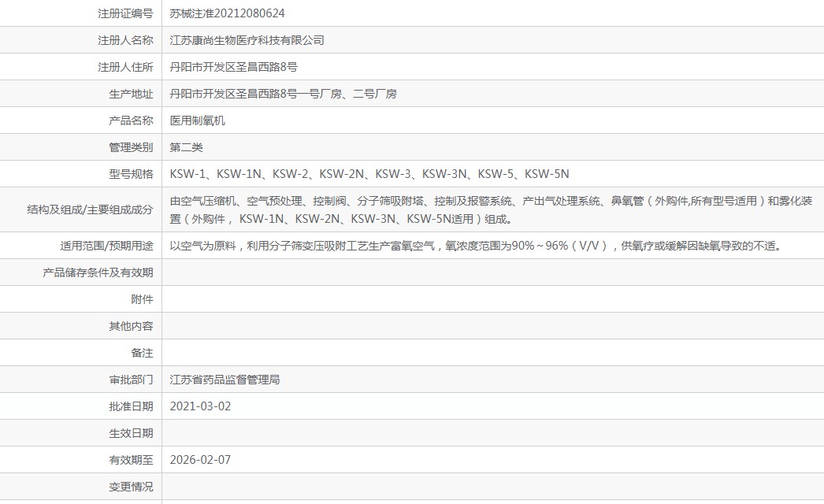Screen dimensions: 824x504
Task: Select registration number 苏械注准20212080624
Action: [x=227, y=13]
